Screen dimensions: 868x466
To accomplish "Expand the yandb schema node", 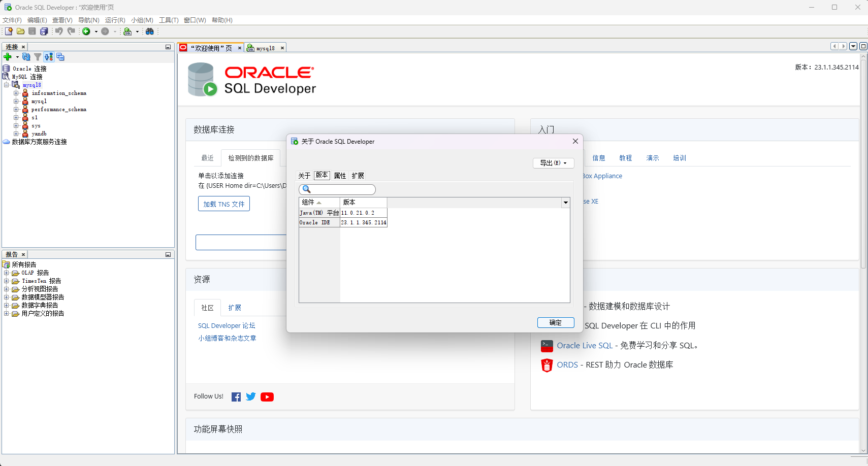I will click(16, 134).
